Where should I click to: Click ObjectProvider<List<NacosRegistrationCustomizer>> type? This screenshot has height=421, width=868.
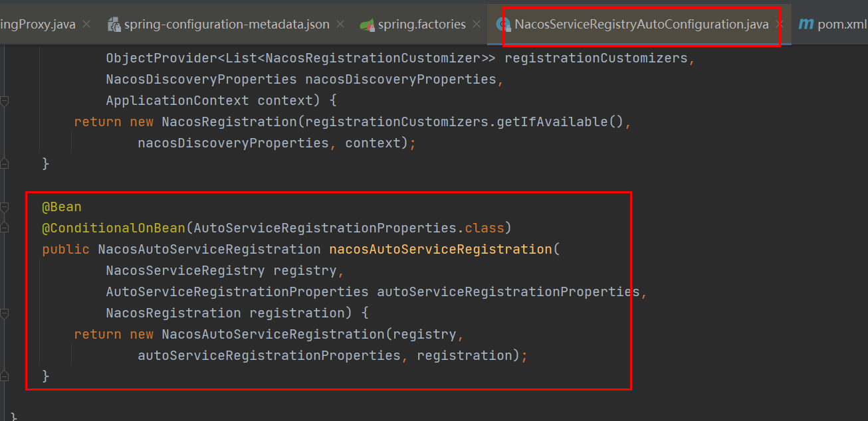pos(301,58)
